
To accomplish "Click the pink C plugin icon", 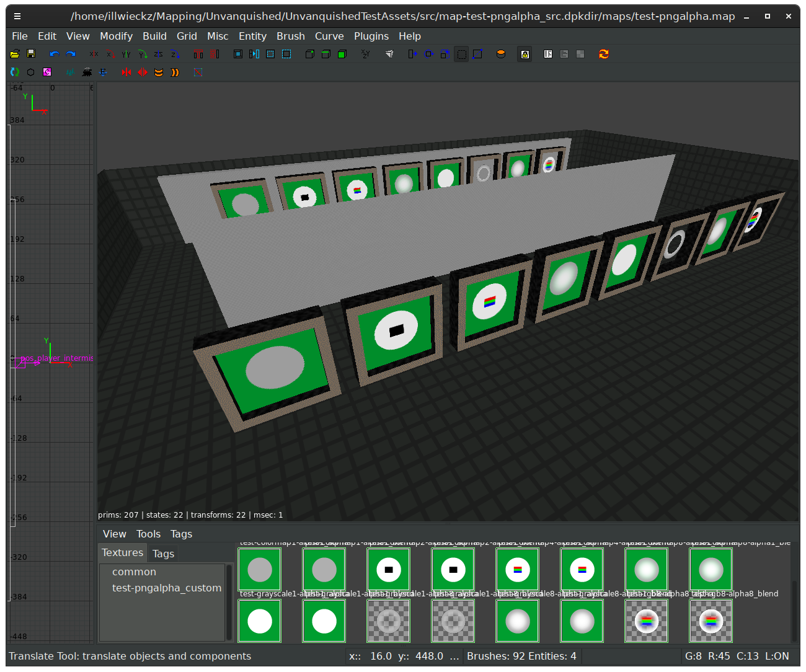I will [47, 72].
